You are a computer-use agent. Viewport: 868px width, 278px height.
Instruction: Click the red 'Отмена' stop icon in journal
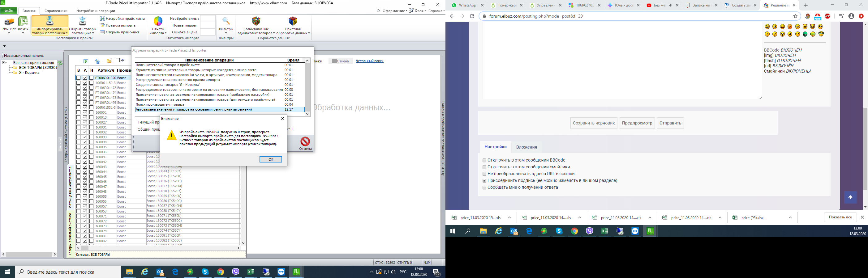[x=305, y=141]
